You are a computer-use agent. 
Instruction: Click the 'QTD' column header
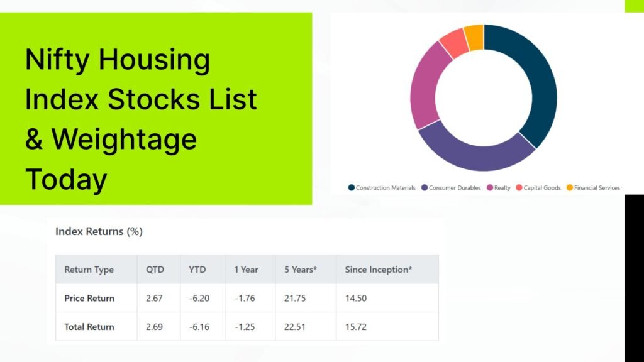[x=155, y=270]
